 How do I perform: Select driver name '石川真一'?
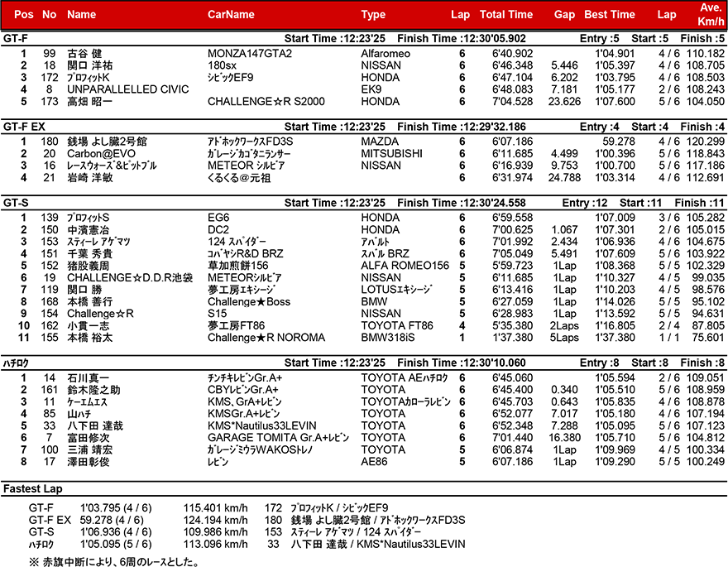pos(89,378)
